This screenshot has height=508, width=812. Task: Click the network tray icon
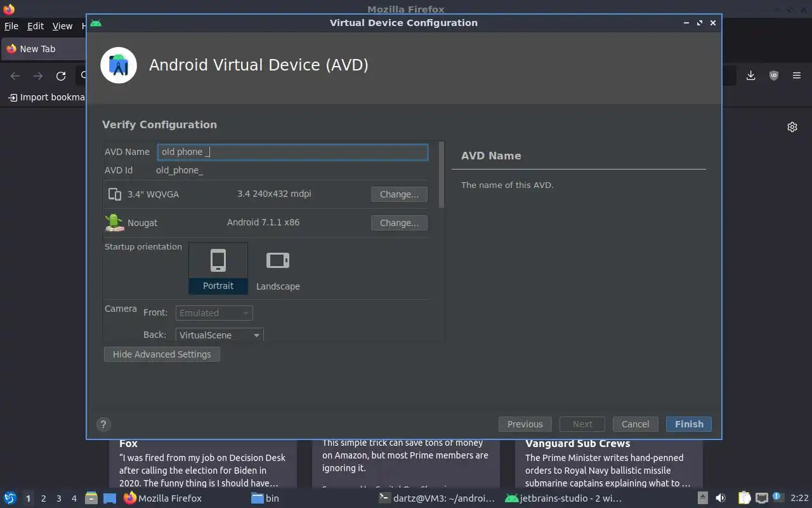pyautogui.click(x=762, y=498)
